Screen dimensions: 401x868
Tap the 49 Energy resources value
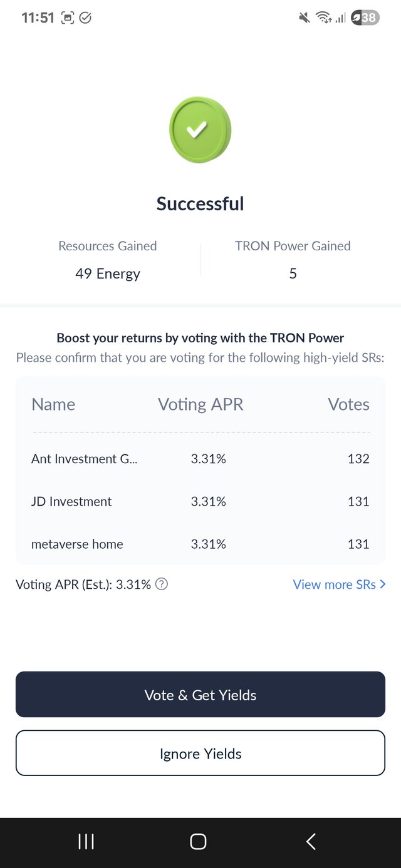click(x=108, y=273)
